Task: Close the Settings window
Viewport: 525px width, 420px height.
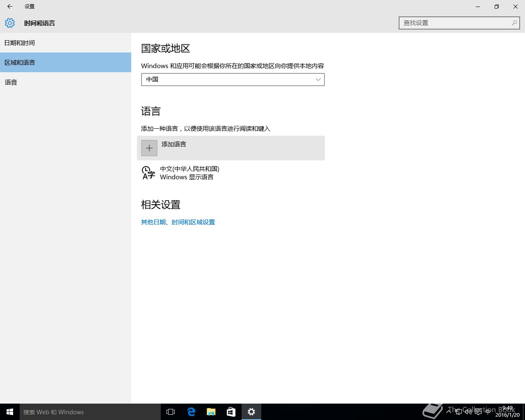Action: [516, 7]
